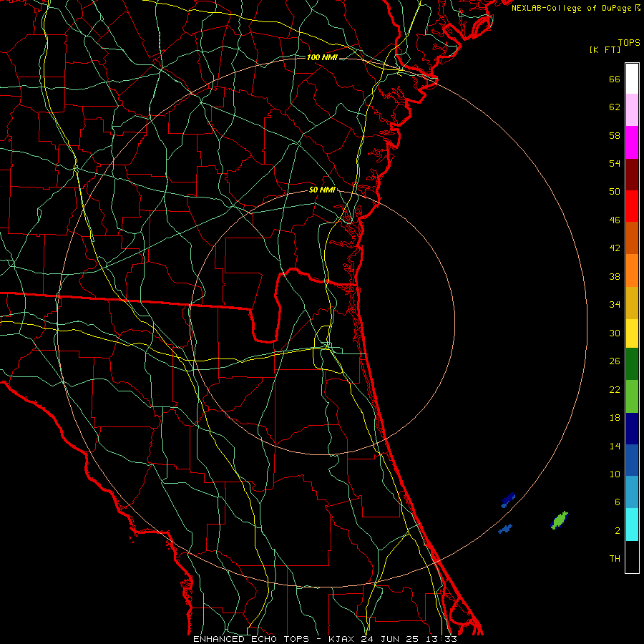Viewport: 644px width, 644px height.
Task: Click the light pink swatch below the 62 label
Action: coord(632,110)
